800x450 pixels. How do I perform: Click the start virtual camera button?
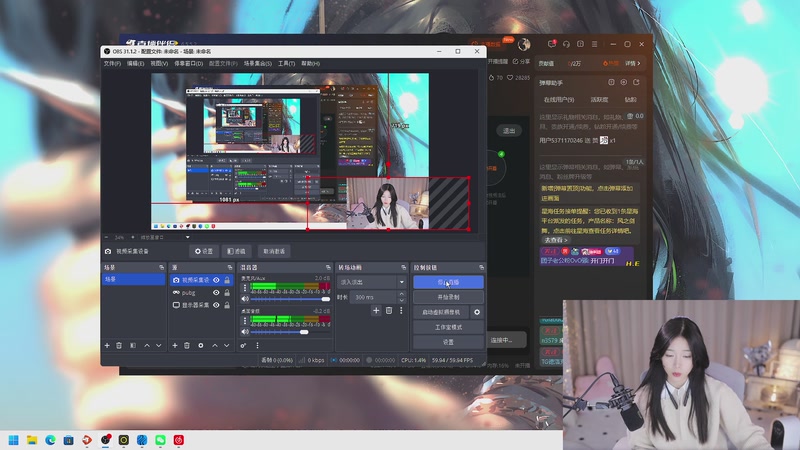[441, 312]
